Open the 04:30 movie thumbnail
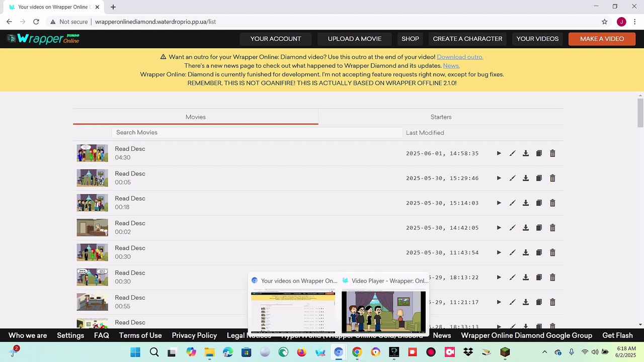644x362 pixels. pos(92,153)
